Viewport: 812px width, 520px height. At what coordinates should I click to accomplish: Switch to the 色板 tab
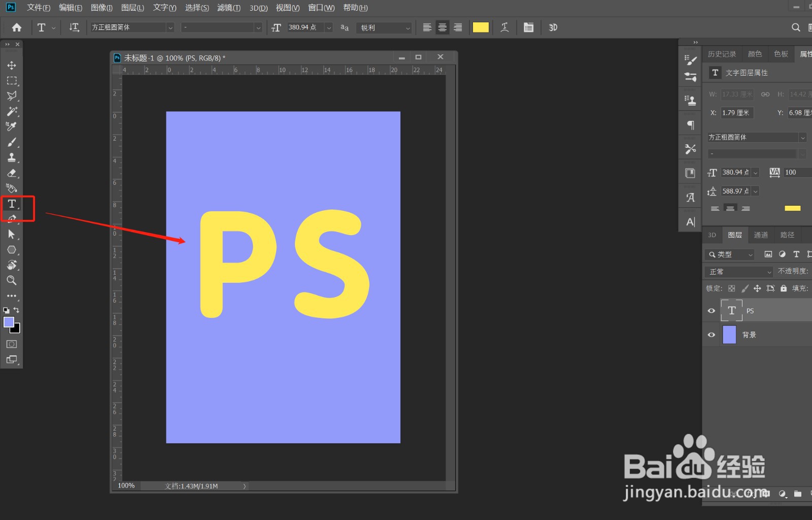pos(781,54)
